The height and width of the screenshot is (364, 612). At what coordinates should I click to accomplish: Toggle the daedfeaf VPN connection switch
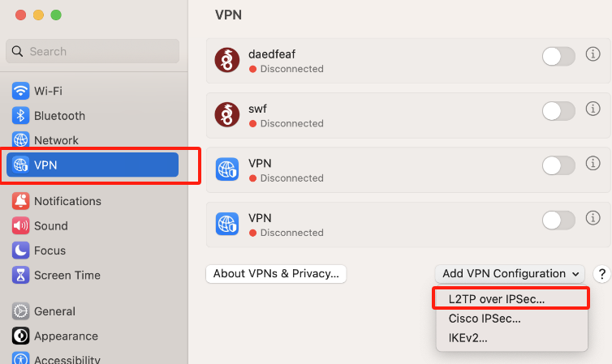pyautogui.click(x=558, y=57)
